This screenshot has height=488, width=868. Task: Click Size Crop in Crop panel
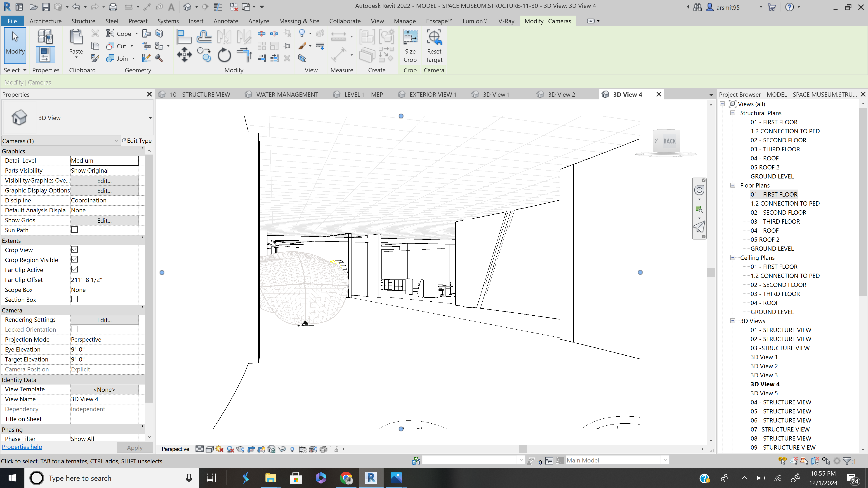[410, 47]
